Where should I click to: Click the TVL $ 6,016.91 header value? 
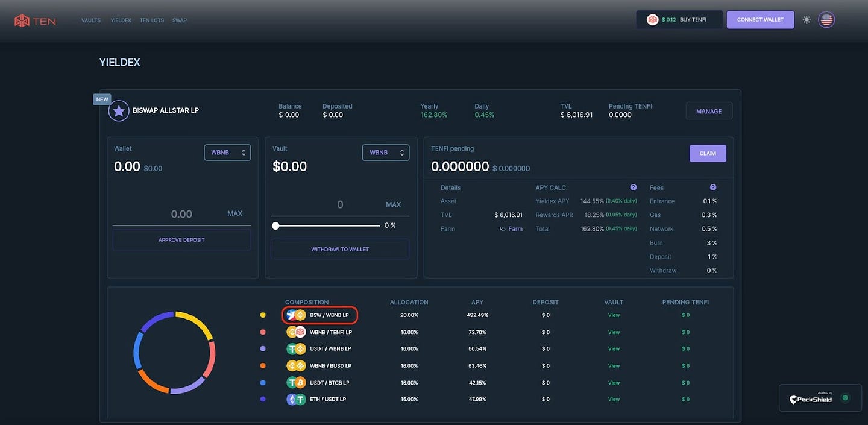click(x=576, y=115)
